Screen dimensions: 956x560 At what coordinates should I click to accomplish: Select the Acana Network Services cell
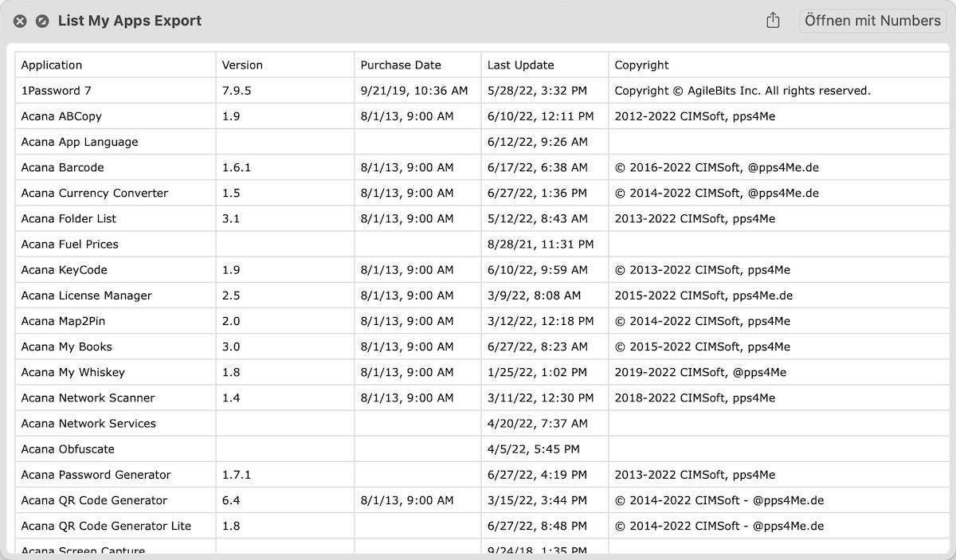(116, 423)
